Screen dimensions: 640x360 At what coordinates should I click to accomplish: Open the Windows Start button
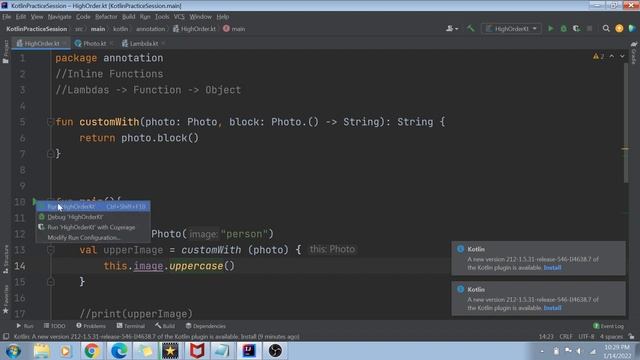point(13,351)
